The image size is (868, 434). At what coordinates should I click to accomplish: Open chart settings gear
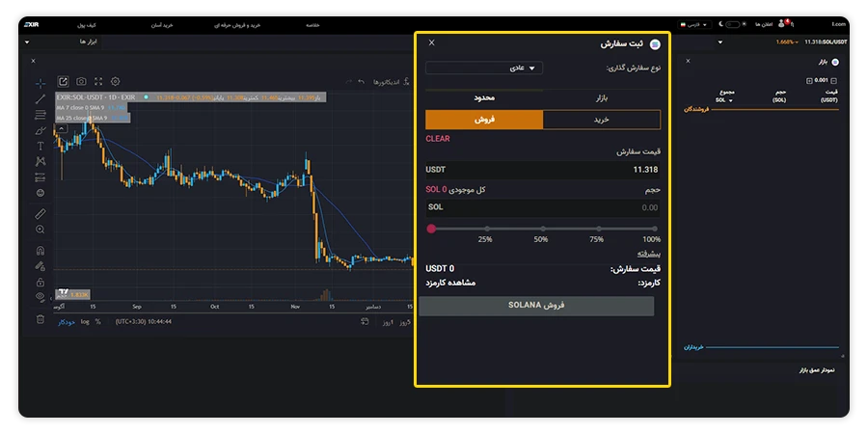point(115,81)
